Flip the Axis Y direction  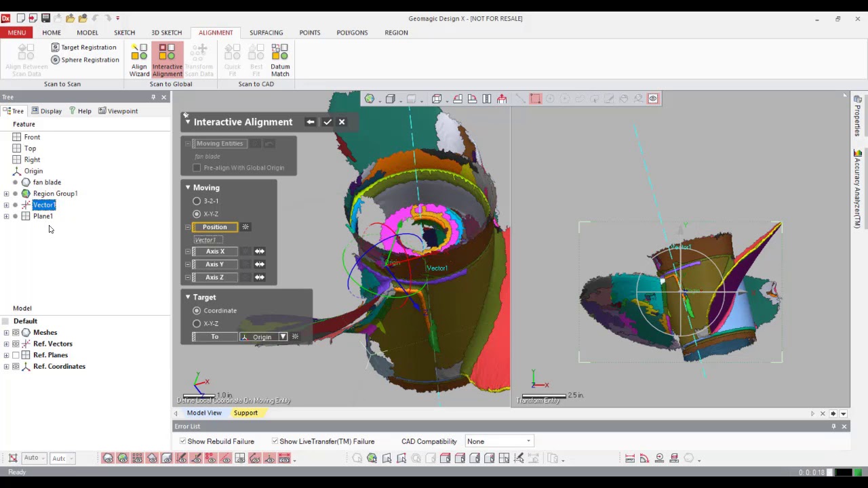(259, 264)
